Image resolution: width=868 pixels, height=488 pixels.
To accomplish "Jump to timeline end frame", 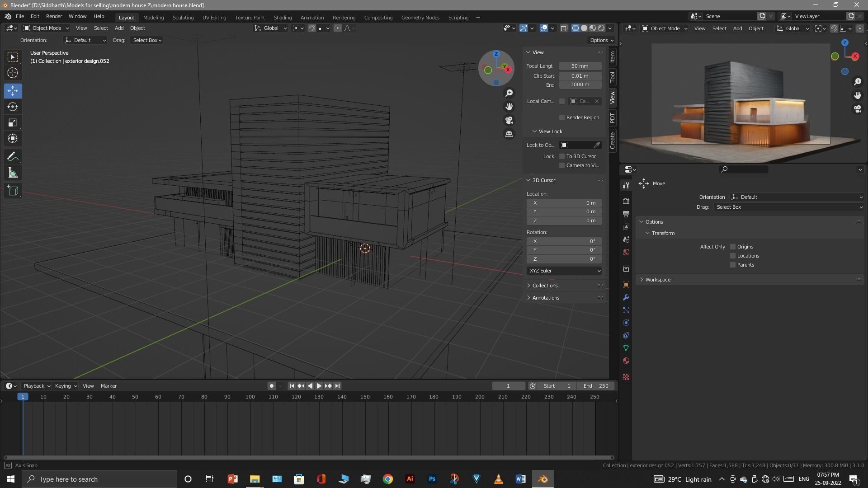I will click(337, 386).
